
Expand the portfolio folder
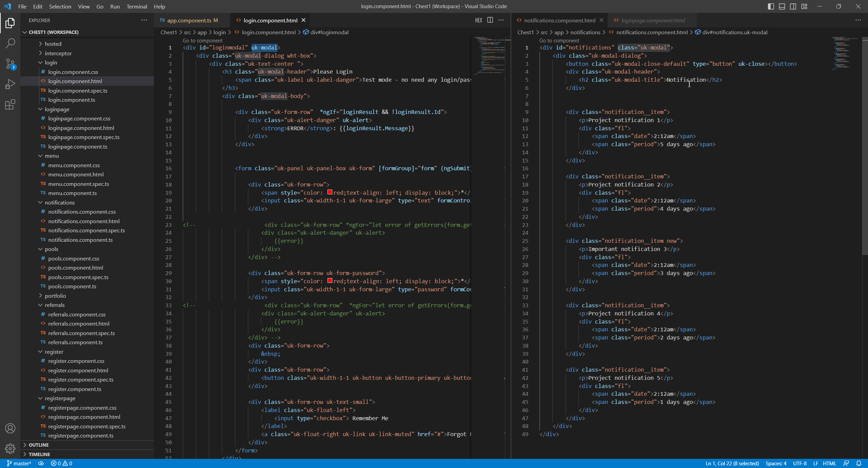pyautogui.click(x=55, y=296)
